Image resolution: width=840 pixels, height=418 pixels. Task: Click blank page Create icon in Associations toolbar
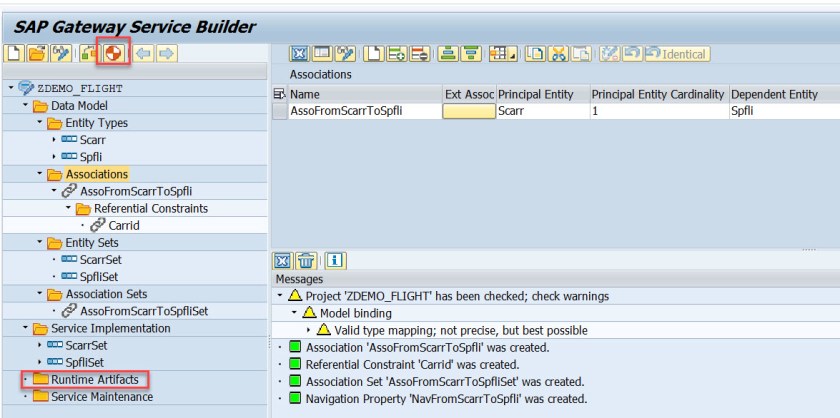click(x=374, y=54)
